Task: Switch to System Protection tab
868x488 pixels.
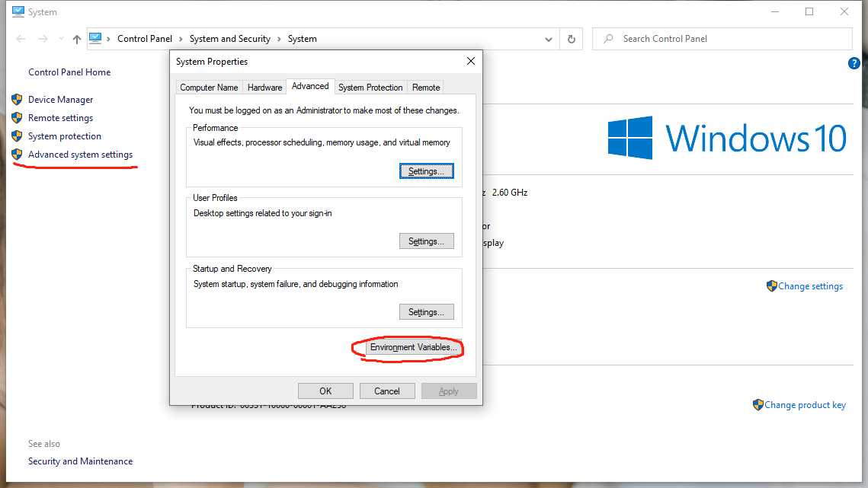Action: click(x=370, y=88)
